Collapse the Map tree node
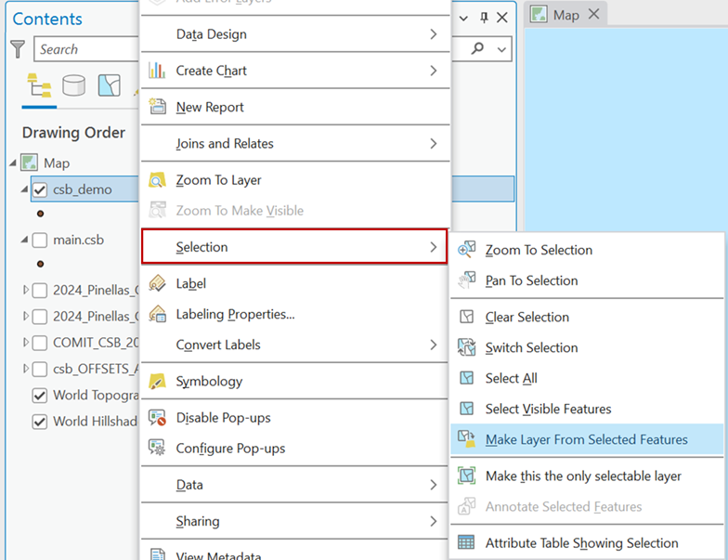 click(13, 163)
